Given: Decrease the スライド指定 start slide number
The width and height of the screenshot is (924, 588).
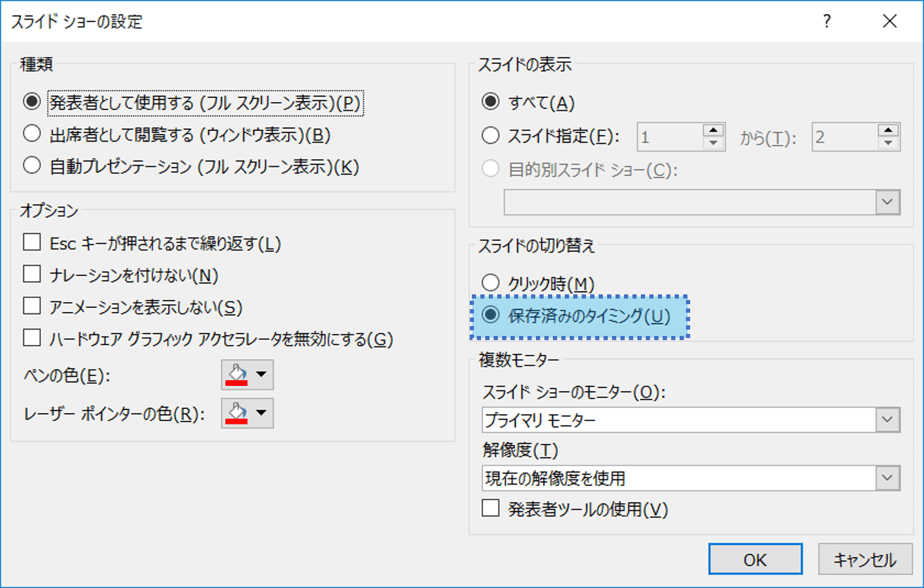Looking at the screenshot, I should tap(714, 143).
